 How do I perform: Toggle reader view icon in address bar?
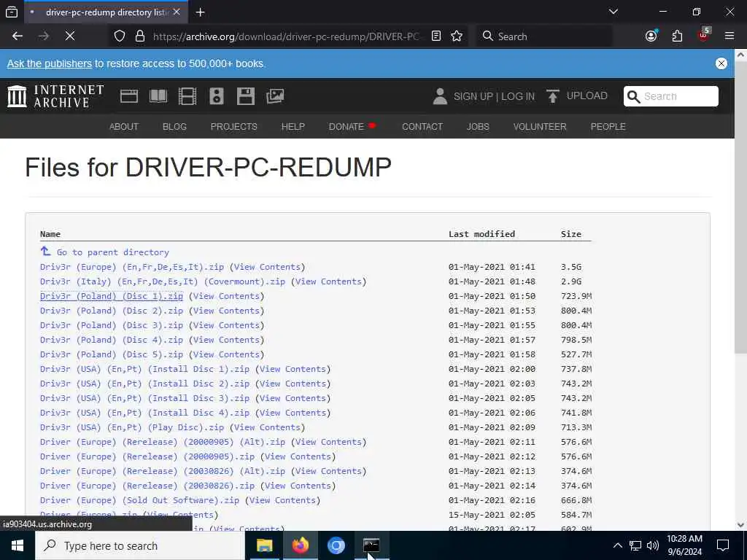436,36
